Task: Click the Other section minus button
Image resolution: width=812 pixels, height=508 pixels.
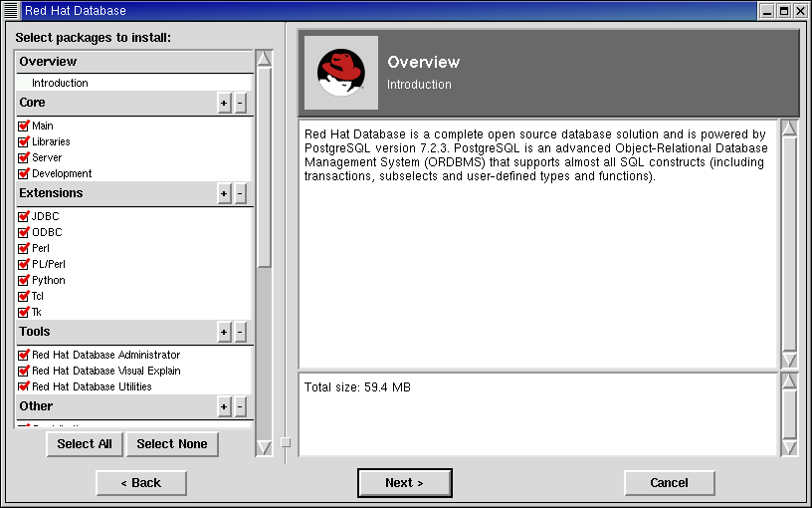Action: [240, 407]
